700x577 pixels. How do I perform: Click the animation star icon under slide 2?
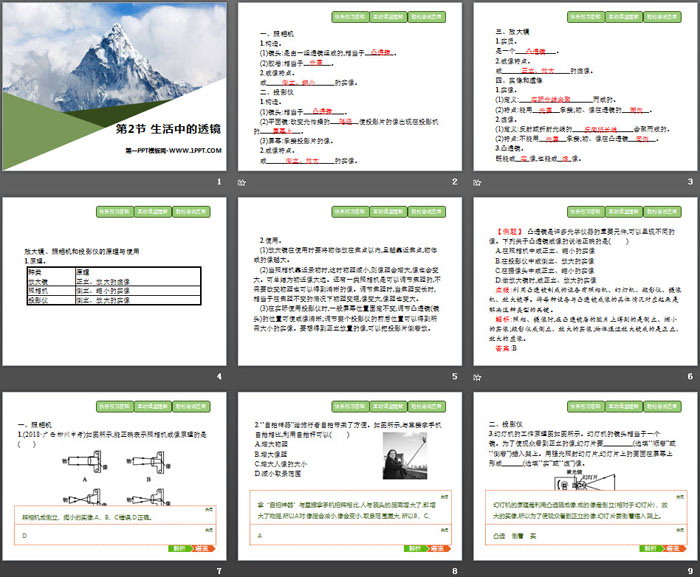(x=240, y=184)
